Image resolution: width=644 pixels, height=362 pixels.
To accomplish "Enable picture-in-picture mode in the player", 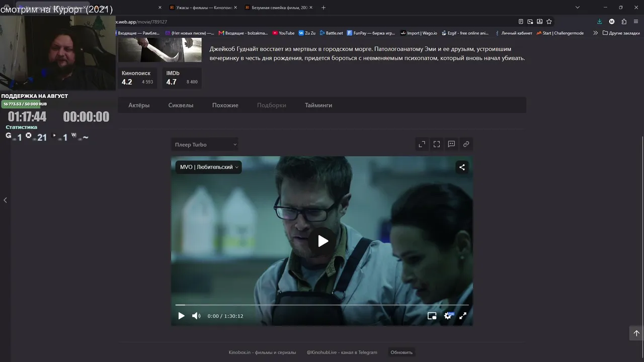I will [x=432, y=316].
